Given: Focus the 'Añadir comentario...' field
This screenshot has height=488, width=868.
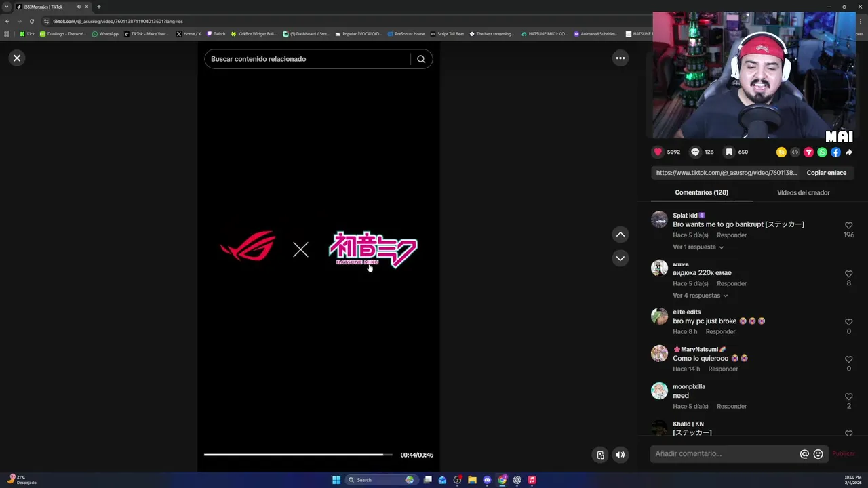Looking at the screenshot, I should coord(725,454).
